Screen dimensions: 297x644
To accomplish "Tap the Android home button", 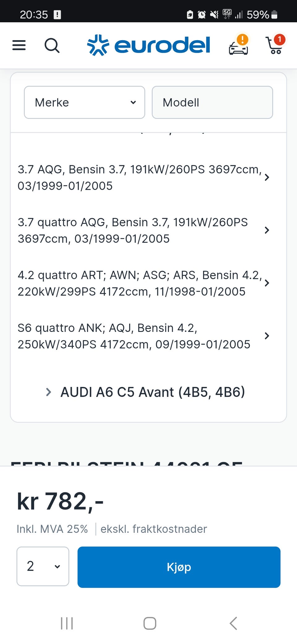I will point(150,623).
